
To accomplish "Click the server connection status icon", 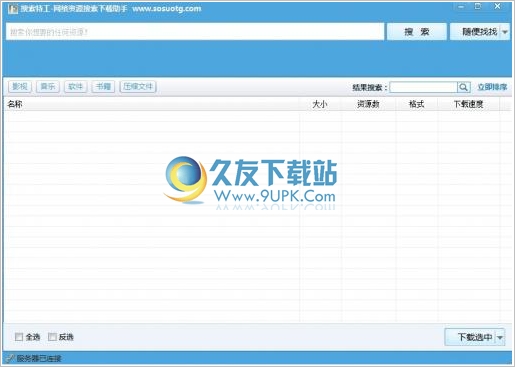I will pos(10,359).
